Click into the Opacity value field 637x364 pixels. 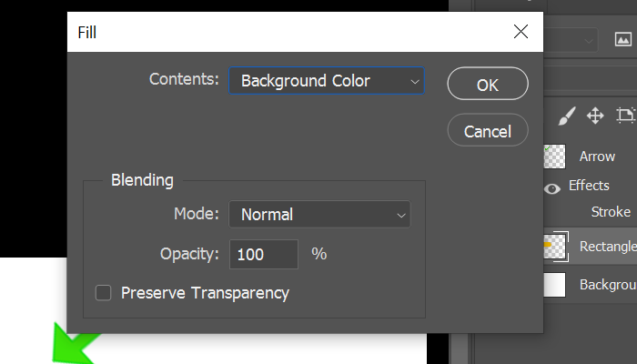264,254
